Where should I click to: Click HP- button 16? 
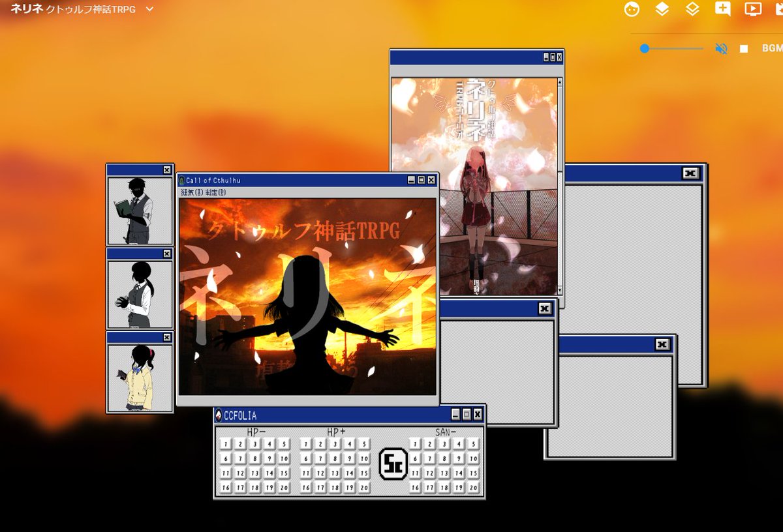tap(226, 488)
